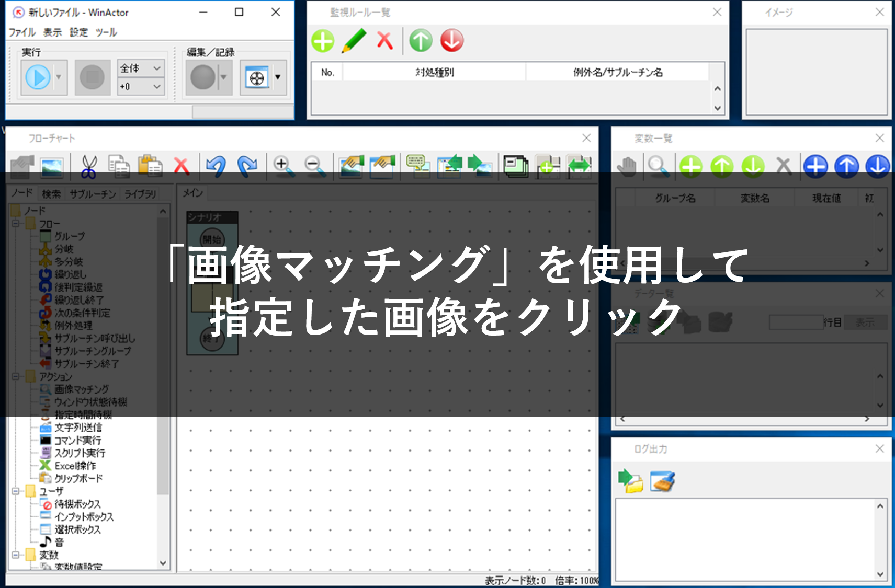Zoom out the flowchart with minus magnifier
This screenshot has width=895, height=588.
(x=314, y=166)
